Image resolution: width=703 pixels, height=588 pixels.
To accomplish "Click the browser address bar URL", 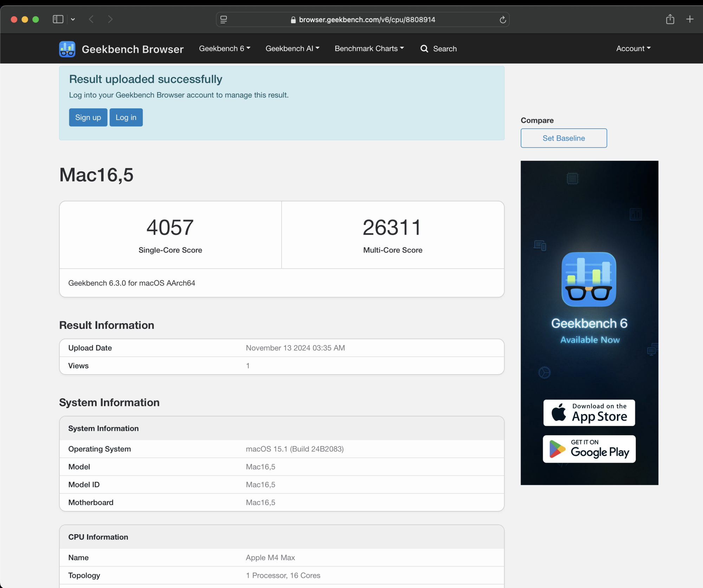I will pyautogui.click(x=367, y=20).
